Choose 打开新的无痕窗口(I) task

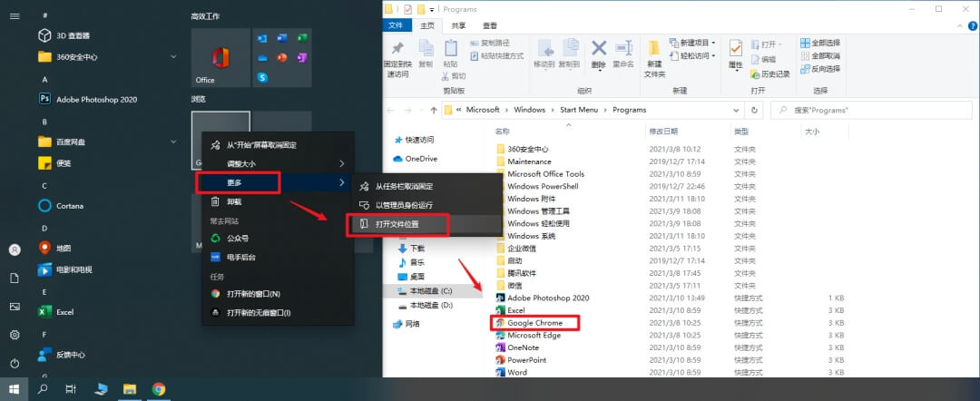tap(278, 312)
